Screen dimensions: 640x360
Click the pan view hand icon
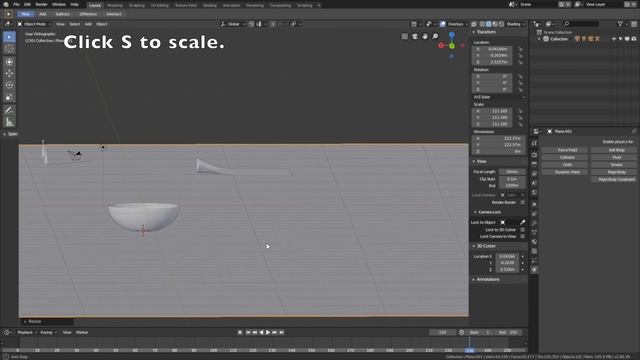[425, 36]
